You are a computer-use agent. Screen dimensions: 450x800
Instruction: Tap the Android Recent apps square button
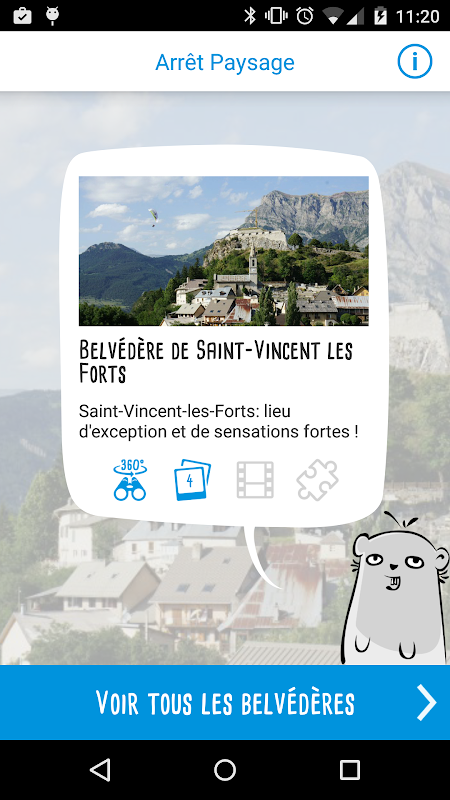pyautogui.click(x=350, y=769)
